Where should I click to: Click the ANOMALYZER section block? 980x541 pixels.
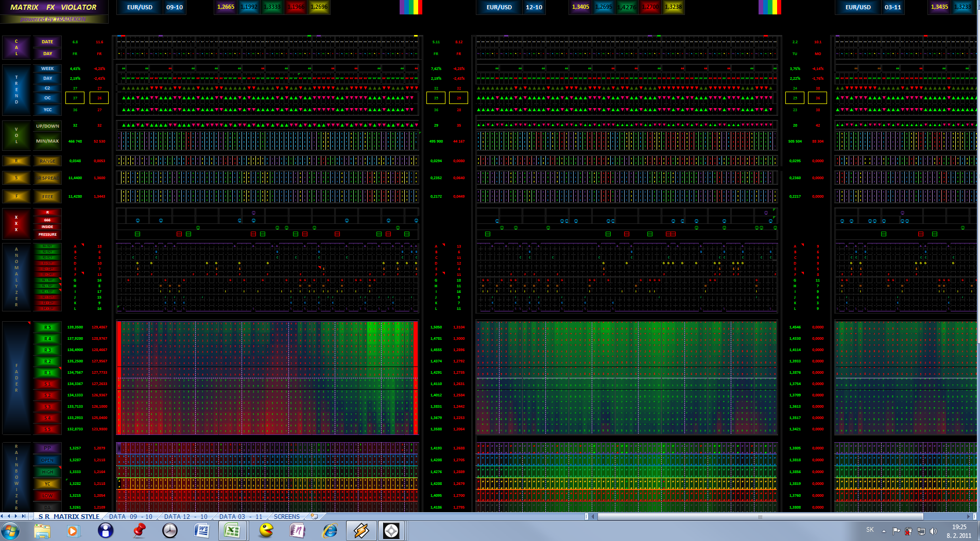click(16, 277)
